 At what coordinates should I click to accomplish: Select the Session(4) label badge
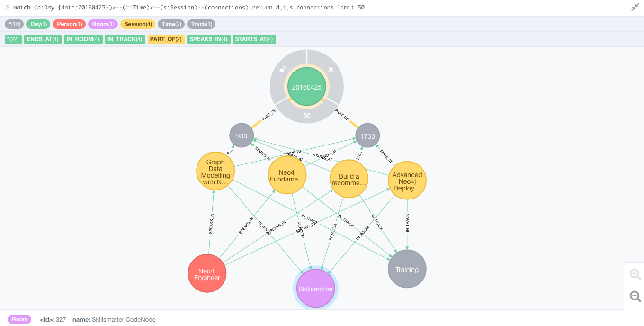[138, 24]
